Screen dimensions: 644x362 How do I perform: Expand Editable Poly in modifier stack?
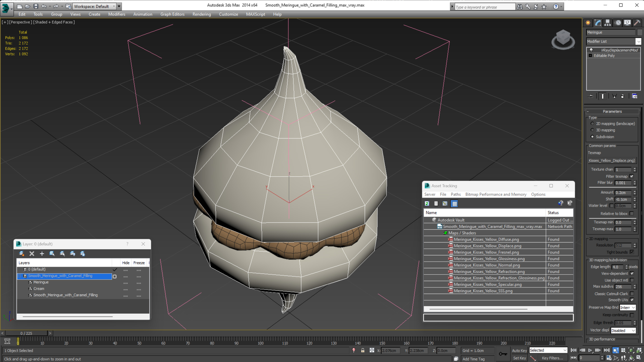590,55
